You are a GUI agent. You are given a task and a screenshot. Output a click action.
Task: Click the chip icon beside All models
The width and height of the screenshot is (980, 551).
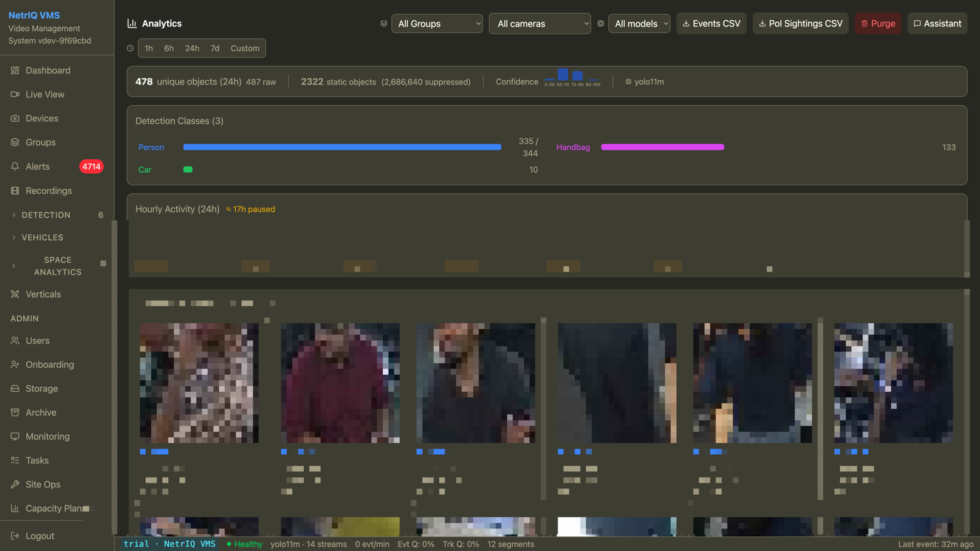[600, 23]
